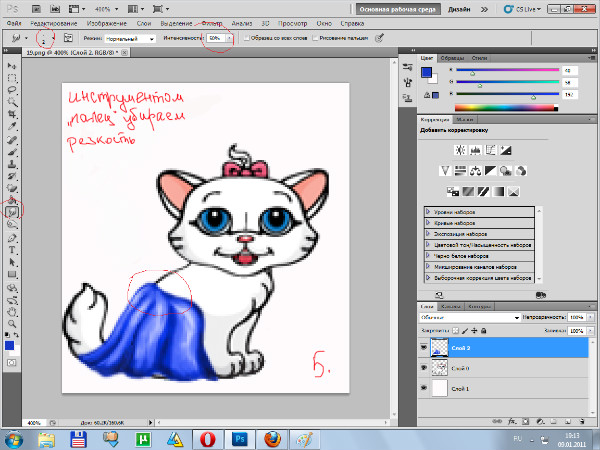Click the blue channel slider

(507, 94)
